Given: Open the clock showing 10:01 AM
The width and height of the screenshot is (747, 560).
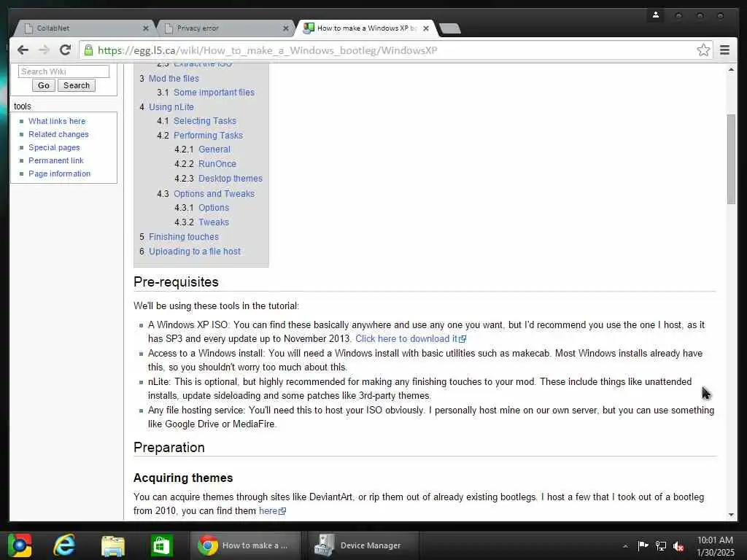Looking at the screenshot, I should 715,546.
